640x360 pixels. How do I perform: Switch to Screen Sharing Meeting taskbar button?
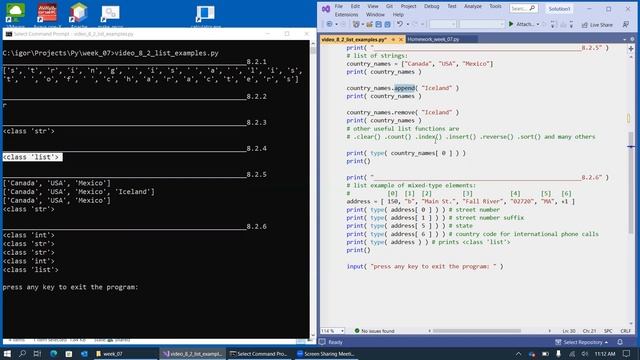326,354
